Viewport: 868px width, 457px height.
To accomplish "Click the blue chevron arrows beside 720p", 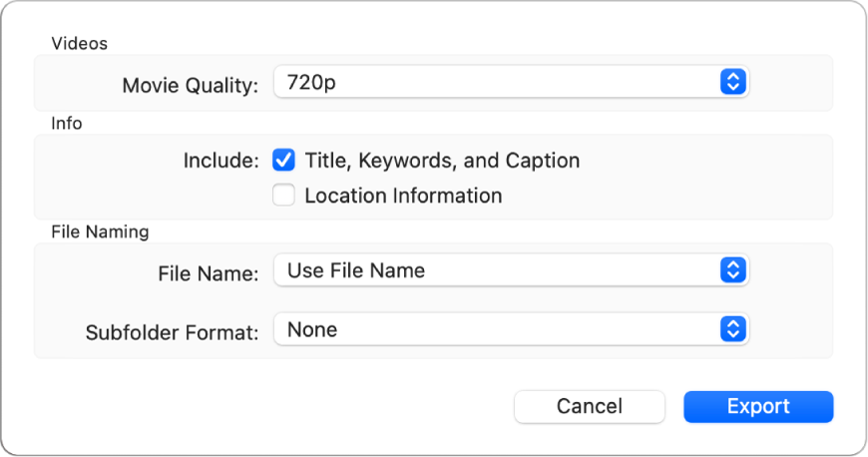I will pos(733,83).
